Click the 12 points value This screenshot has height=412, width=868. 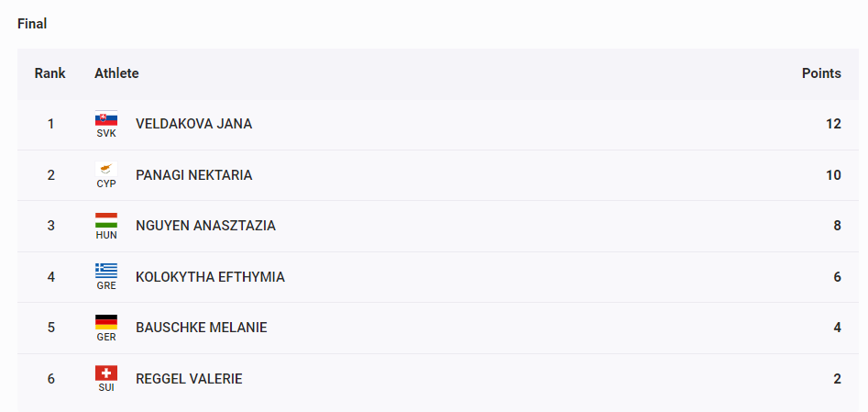click(x=834, y=124)
